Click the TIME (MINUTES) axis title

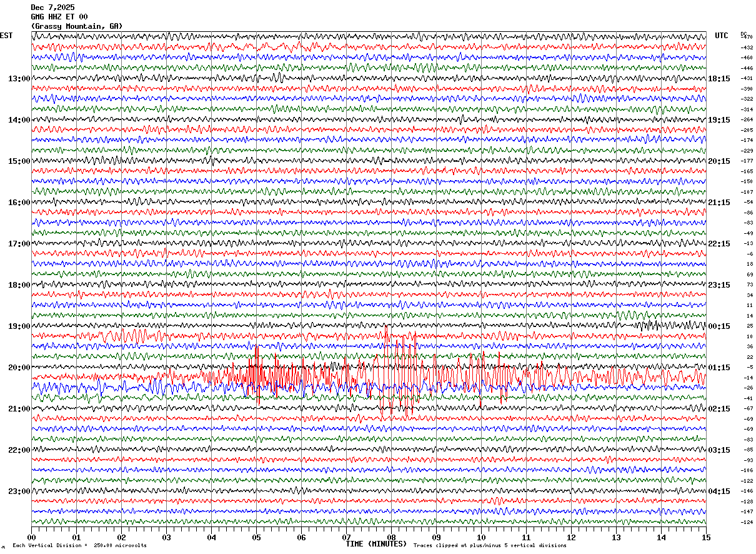point(376,544)
